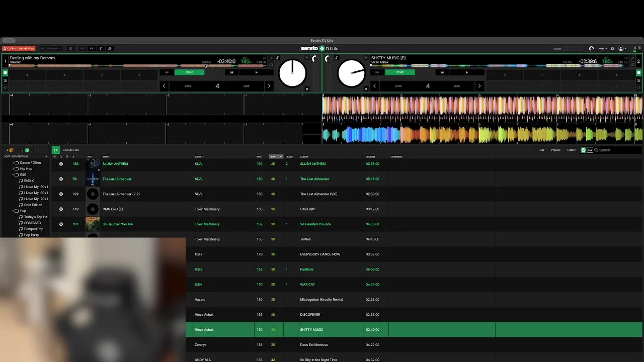This screenshot has height=362, width=644.
Task: Play deck 1 track
Action: coord(256,72)
